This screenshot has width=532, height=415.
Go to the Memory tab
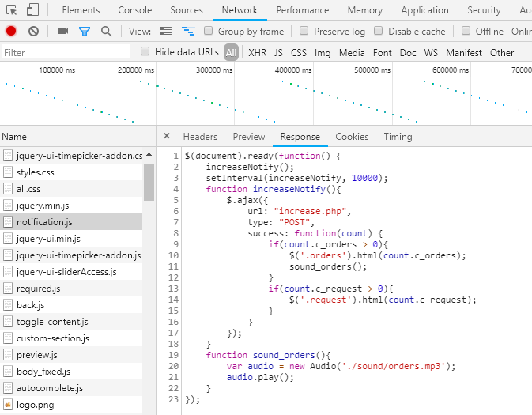[364, 10]
